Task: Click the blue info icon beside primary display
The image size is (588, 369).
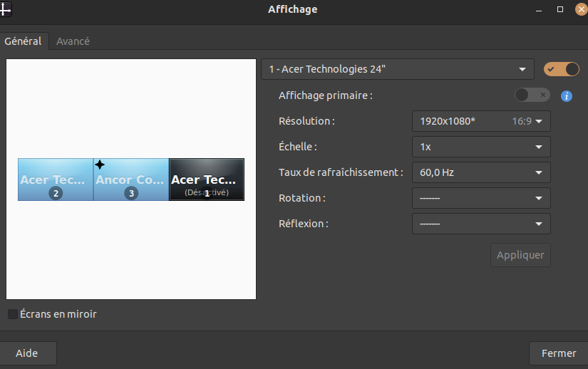Action: [567, 95]
